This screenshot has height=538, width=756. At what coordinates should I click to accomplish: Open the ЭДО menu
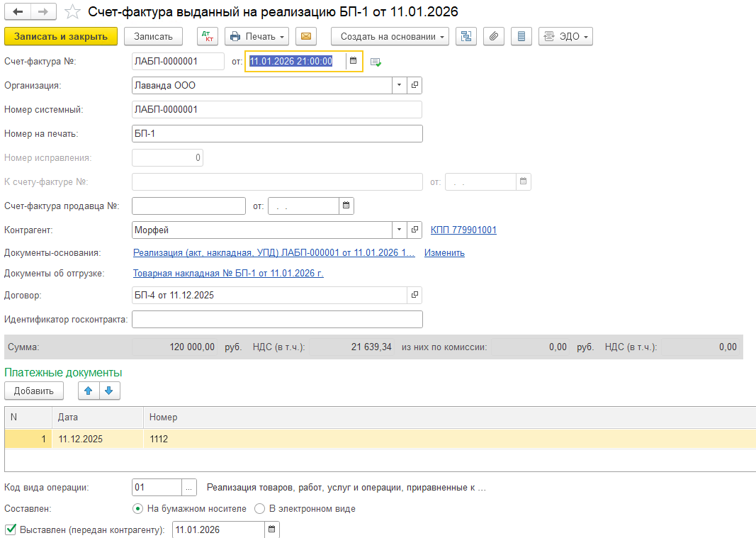click(565, 36)
